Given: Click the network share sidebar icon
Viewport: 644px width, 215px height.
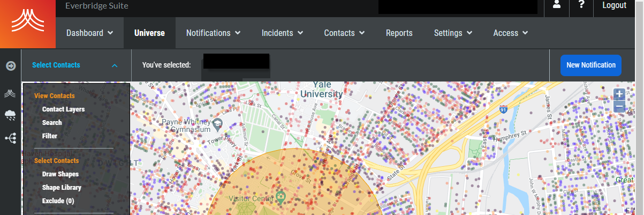Looking at the screenshot, I should coord(11,138).
